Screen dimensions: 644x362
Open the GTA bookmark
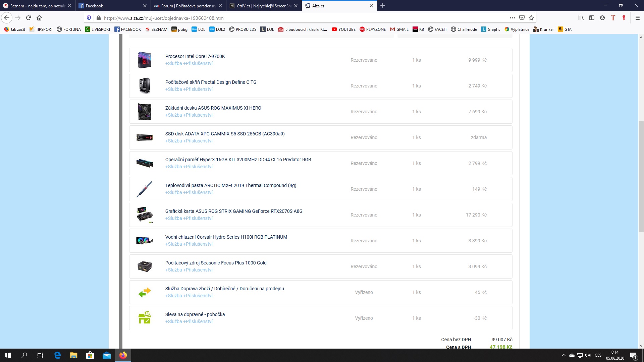(565, 29)
